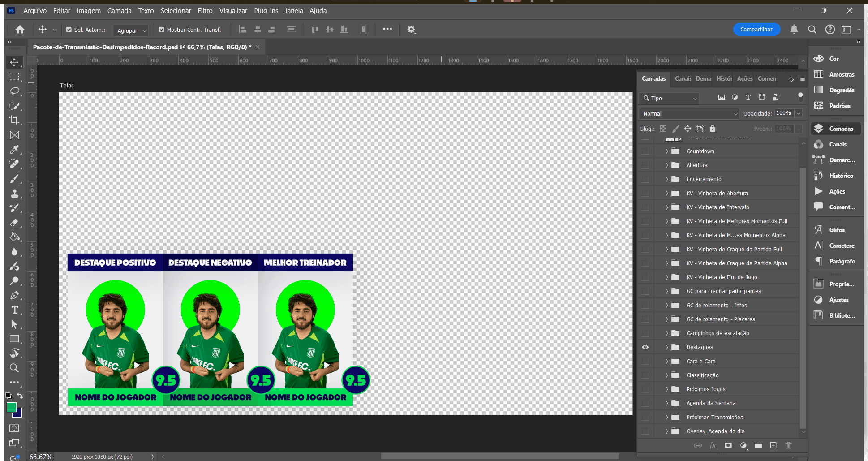This screenshot has height=461, width=868.
Task: Show the Classificação group layer
Action: pyautogui.click(x=645, y=375)
